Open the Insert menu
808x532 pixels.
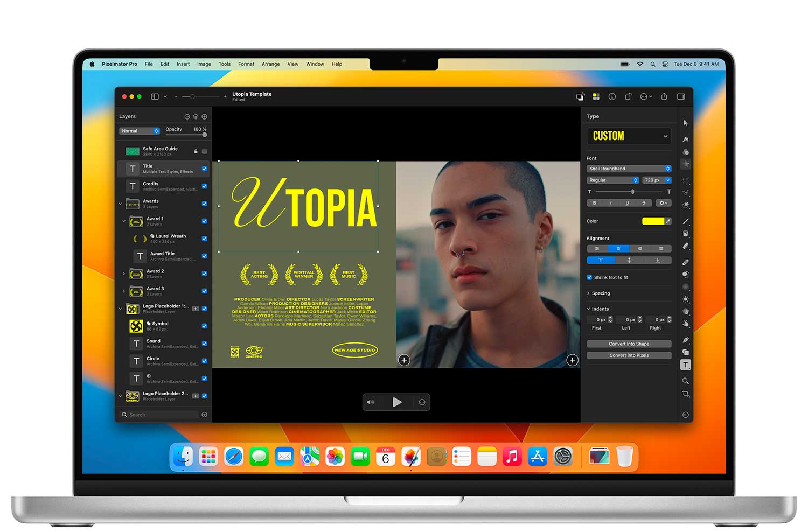click(183, 64)
